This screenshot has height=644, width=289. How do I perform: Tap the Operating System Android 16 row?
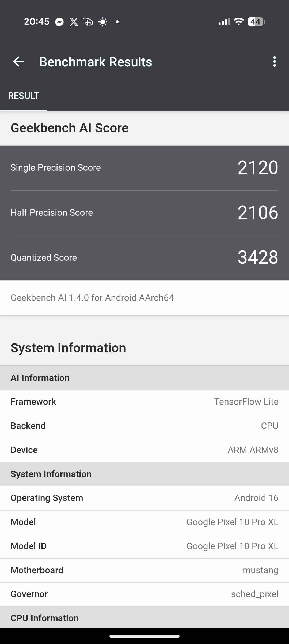tap(144, 498)
